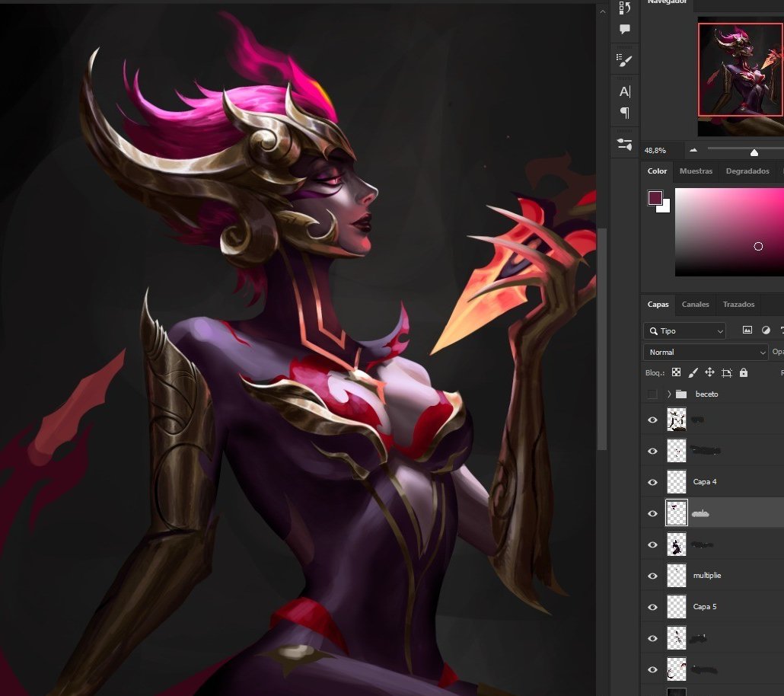Select the Capa 4 layer thumbnail
The width and height of the screenshot is (784, 696).
pyautogui.click(x=677, y=482)
